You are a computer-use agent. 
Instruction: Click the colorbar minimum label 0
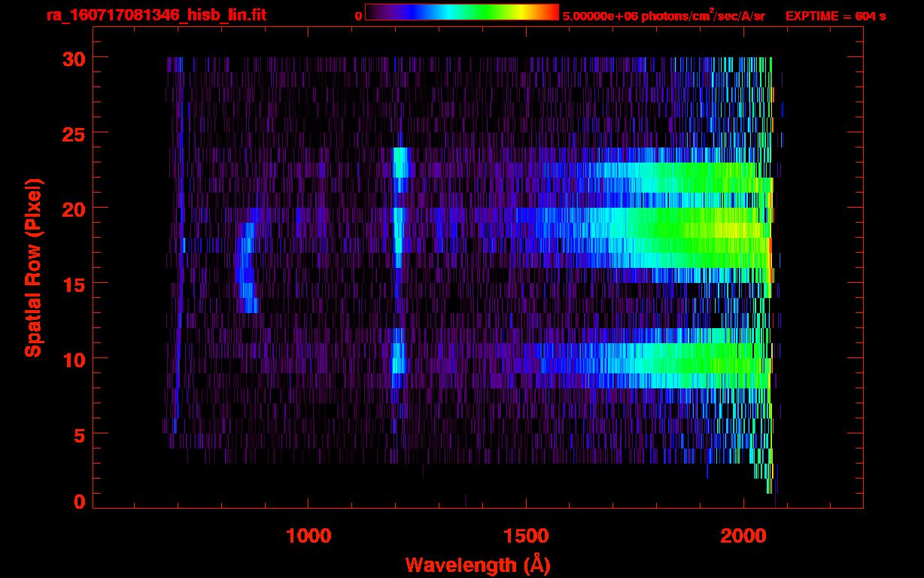pos(358,16)
